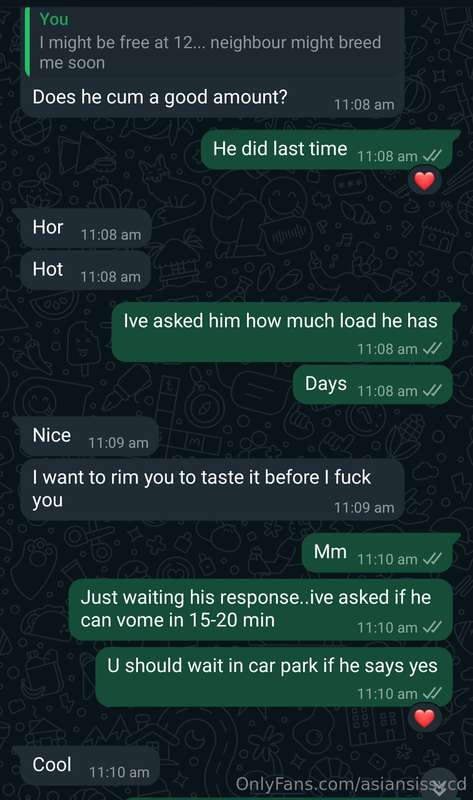Tap ticks on the 15-20 min message
The width and height of the screenshot is (473, 800).
(x=433, y=627)
